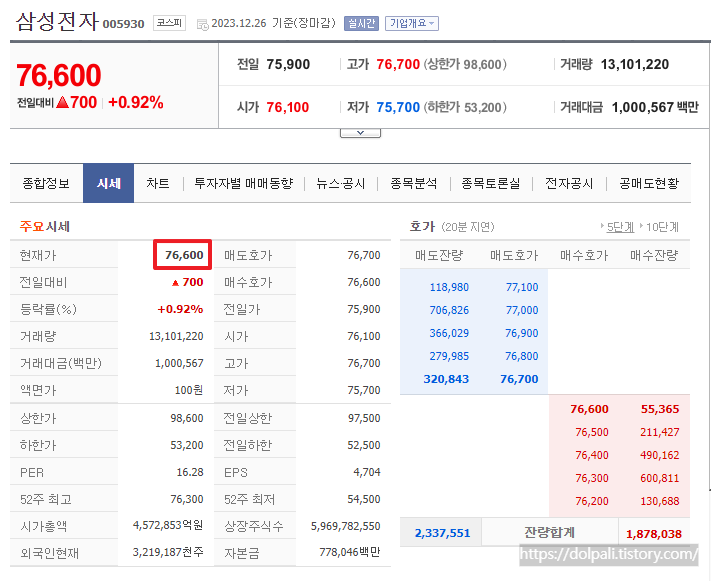The width and height of the screenshot is (711, 581).
Task: Click the 저가 75,700 in the header
Action: pos(398,107)
